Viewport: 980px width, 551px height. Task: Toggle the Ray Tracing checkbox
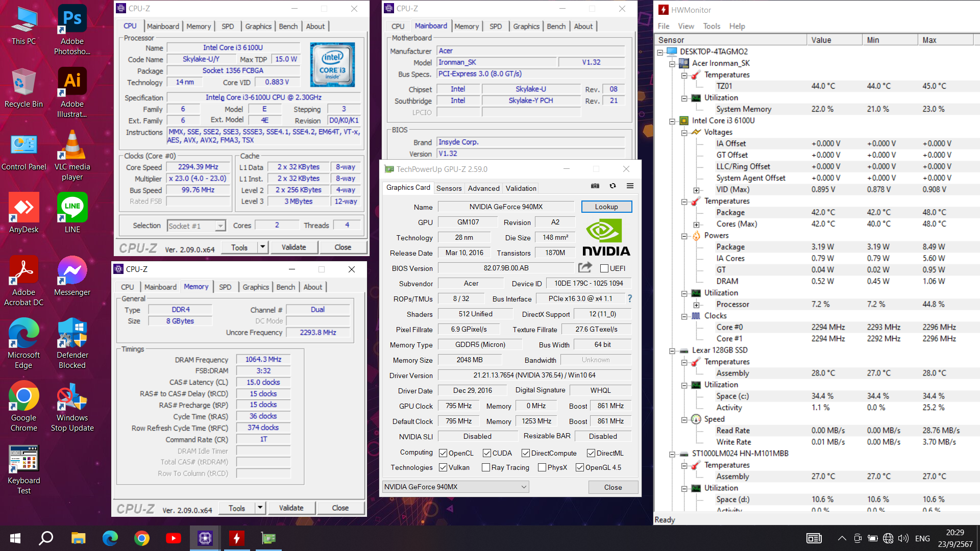click(x=486, y=467)
